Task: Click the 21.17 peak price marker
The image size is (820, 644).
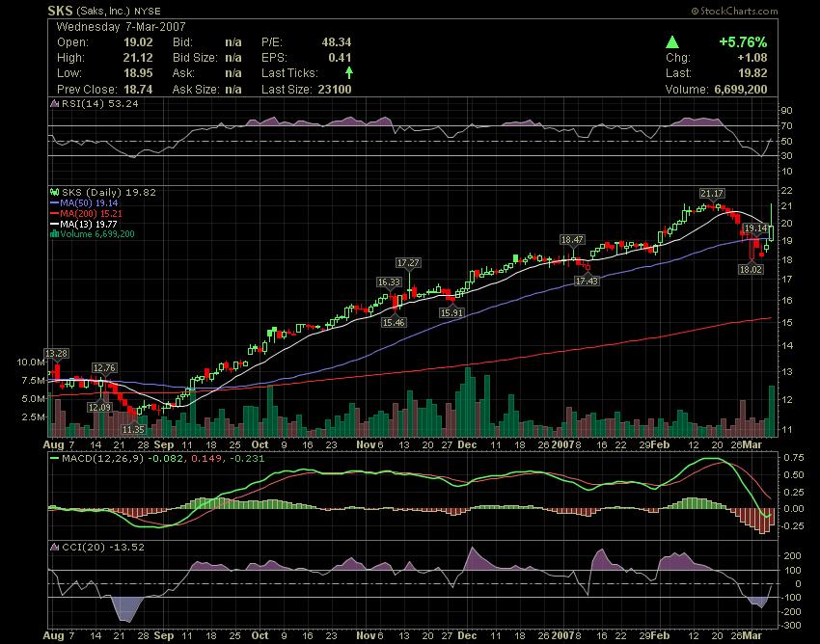Action: tap(711, 194)
